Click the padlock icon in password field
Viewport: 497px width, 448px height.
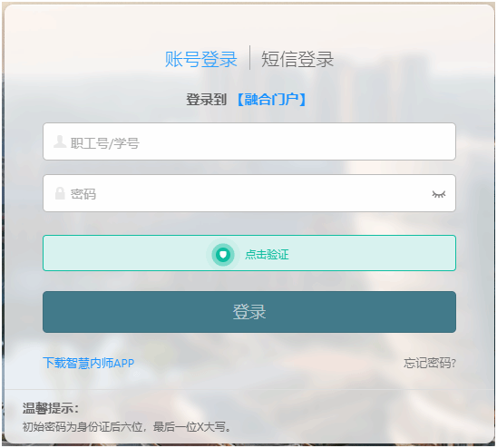[x=60, y=193]
